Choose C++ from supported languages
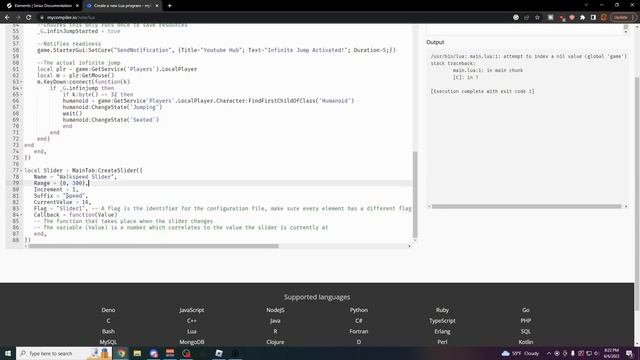This screenshot has height=360, width=640. (191, 321)
